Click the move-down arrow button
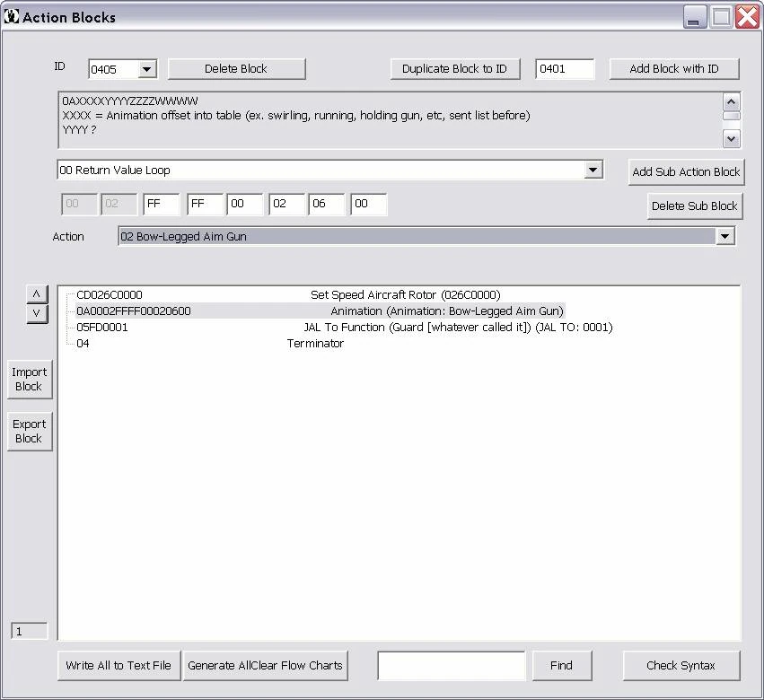Image resolution: width=764 pixels, height=700 pixels. (36, 313)
